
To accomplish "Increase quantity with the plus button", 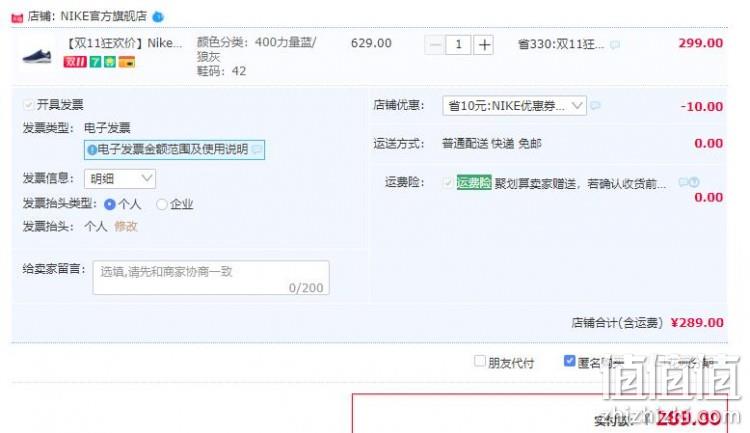I will (484, 45).
